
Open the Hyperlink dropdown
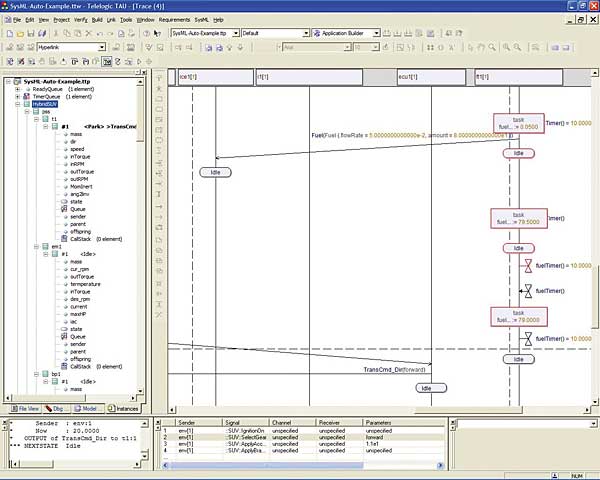pyautogui.click(x=102, y=47)
